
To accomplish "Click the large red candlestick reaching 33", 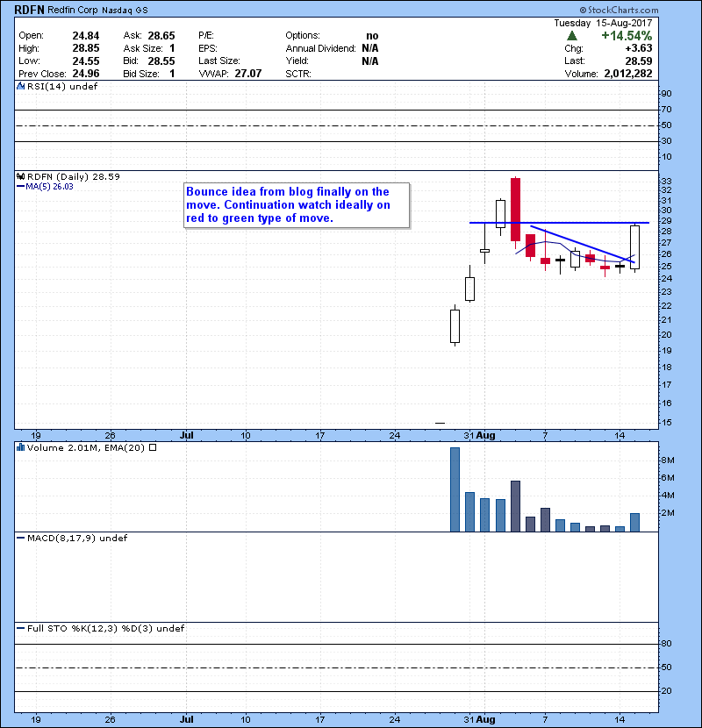I will pos(515,209).
